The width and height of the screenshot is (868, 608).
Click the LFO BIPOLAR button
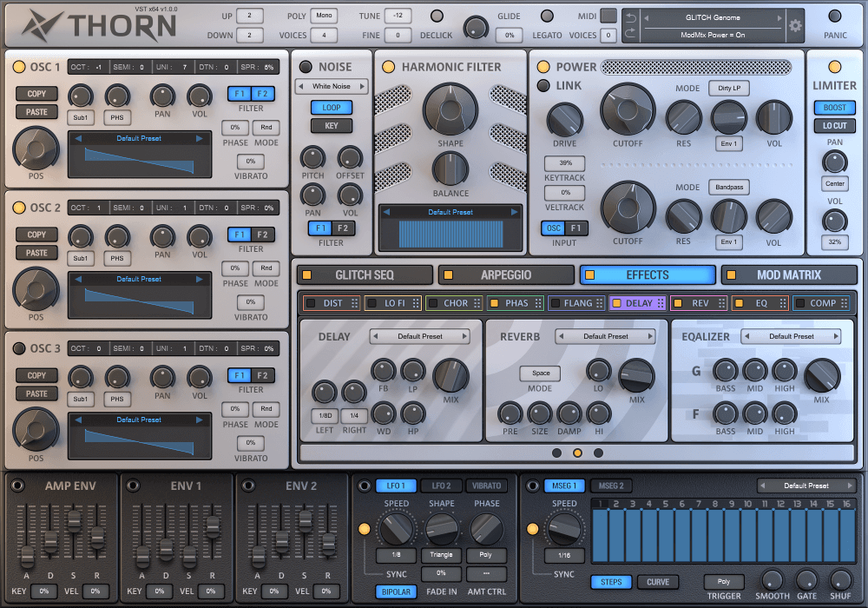point(397,592)
